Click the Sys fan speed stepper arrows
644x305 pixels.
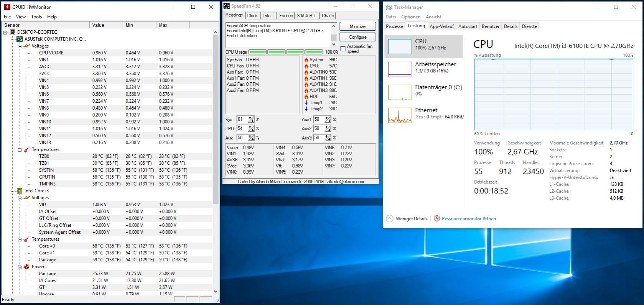(x=251, y=120)
